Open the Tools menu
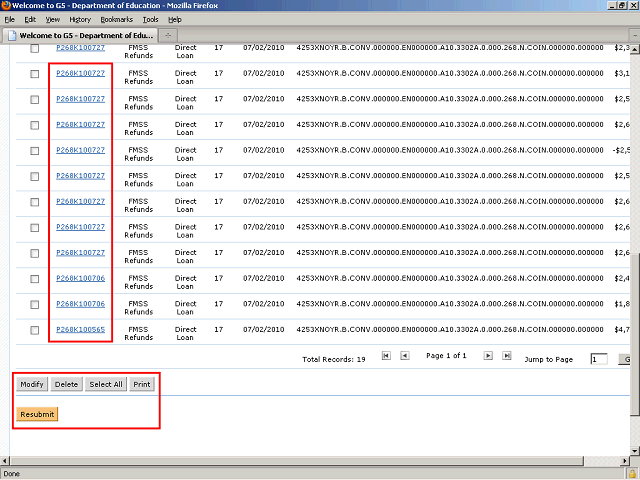The image size is (640, 480). [150, 19]
